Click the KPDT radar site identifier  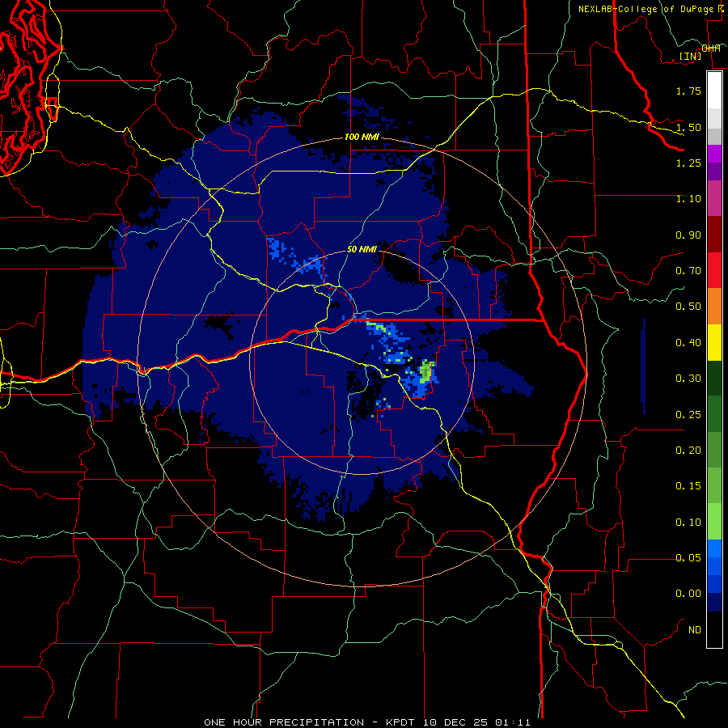[x=403, y=722]
